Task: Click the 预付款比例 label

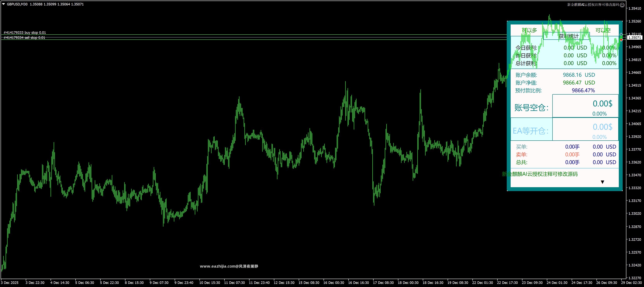Action: (528, 90)
